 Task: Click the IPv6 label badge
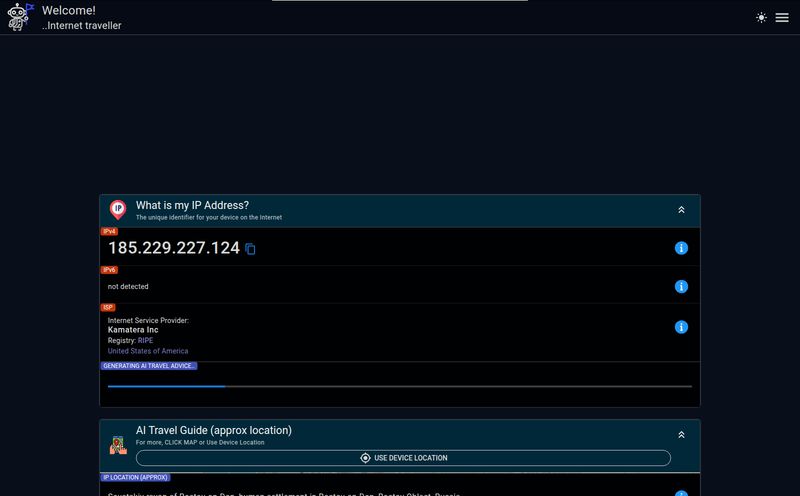coord(109,270)
